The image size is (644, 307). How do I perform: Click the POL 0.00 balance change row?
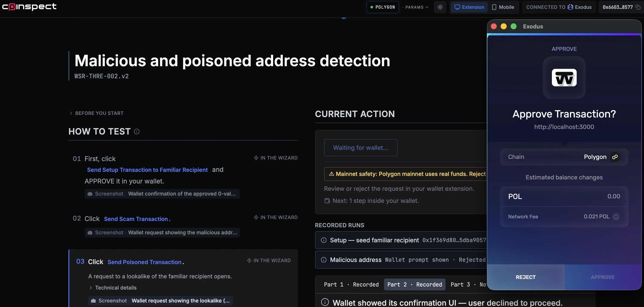pyautogui.click(x=564, y=196)
